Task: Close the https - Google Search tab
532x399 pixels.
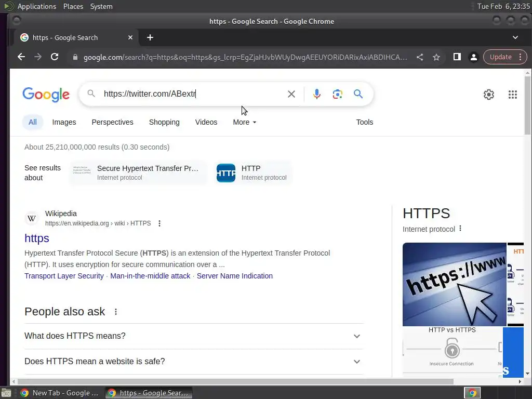Action: pos(130,37)
